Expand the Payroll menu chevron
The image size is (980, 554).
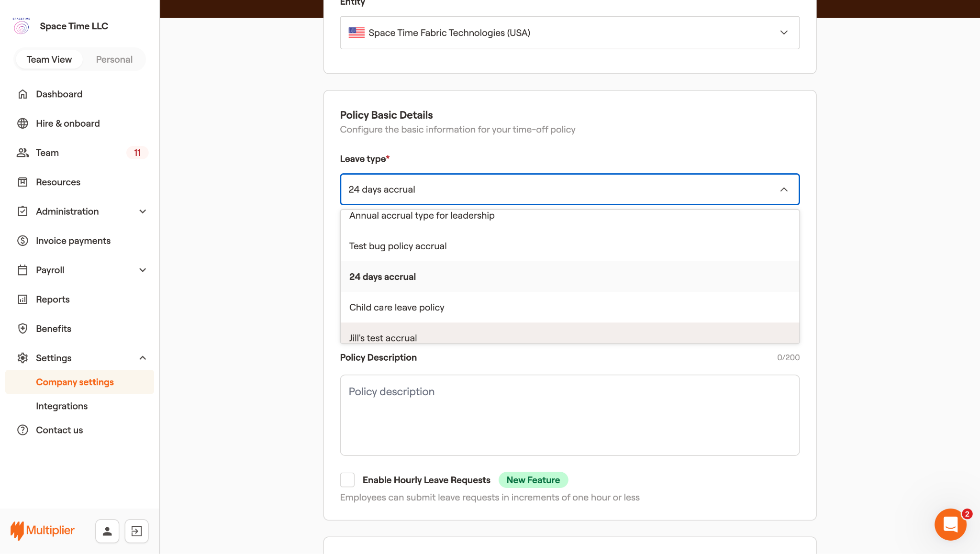click(143, 270)
